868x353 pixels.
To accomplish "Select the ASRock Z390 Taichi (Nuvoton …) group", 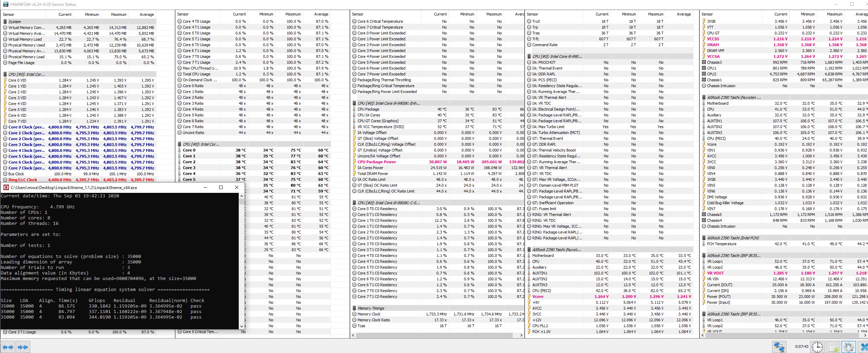I will coord(784,97).
